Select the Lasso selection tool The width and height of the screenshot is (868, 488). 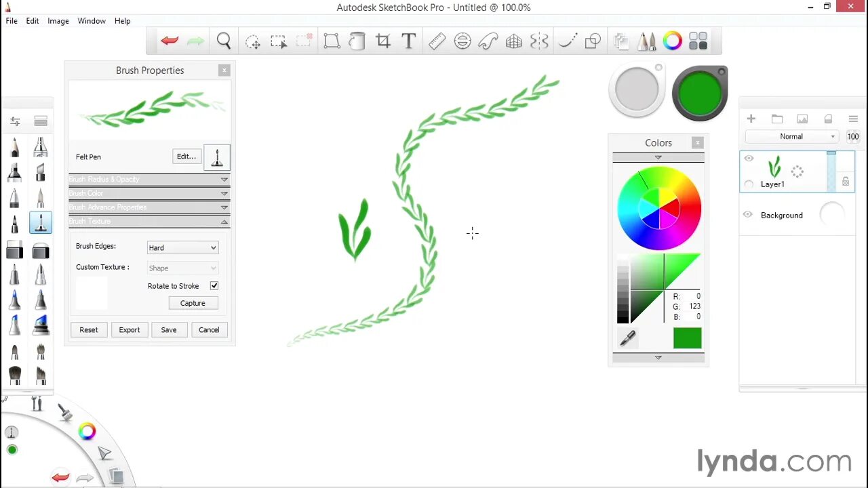(x=252, y=42)
